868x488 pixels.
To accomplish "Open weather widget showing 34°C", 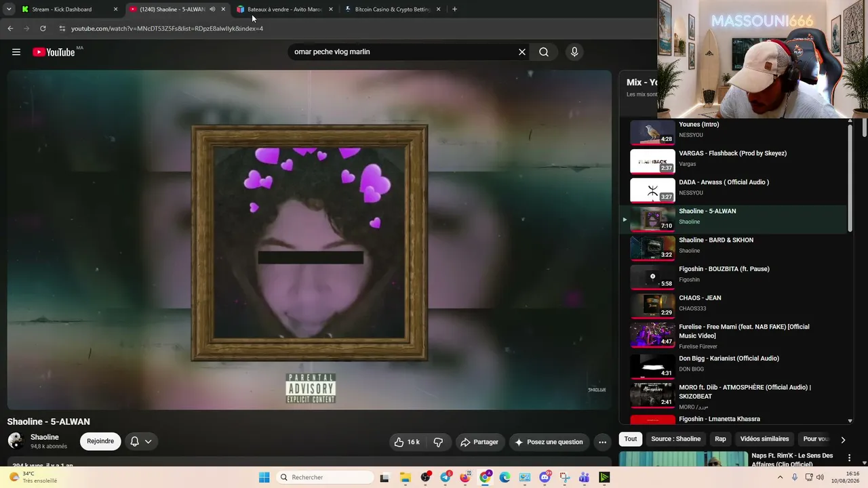I will tap(33, 477).
